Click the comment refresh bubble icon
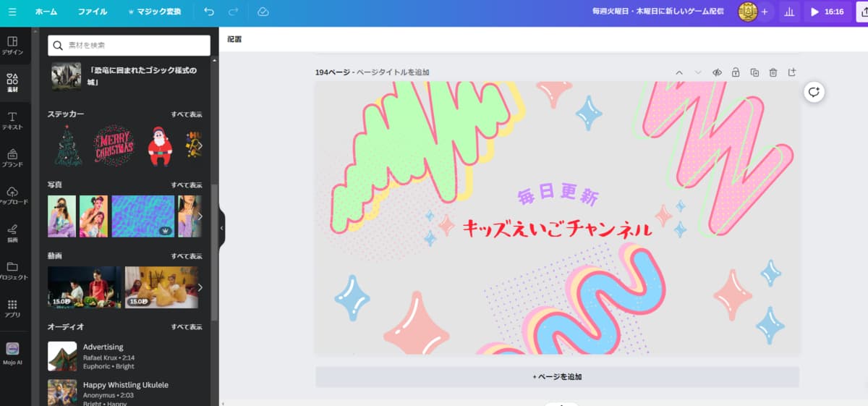The height and width of the screenshot is (406, 868). point(814,92)
